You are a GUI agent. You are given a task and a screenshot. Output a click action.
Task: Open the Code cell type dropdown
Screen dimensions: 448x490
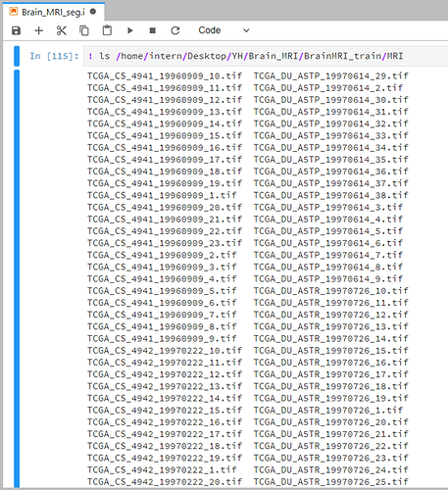coord(224,30)
